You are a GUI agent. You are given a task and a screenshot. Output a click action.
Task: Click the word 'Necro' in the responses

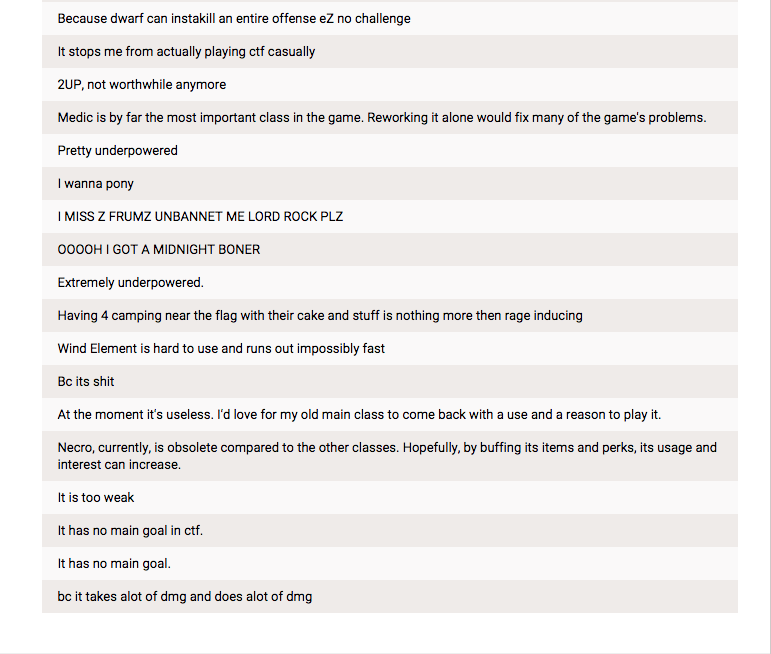coord(76,448)
